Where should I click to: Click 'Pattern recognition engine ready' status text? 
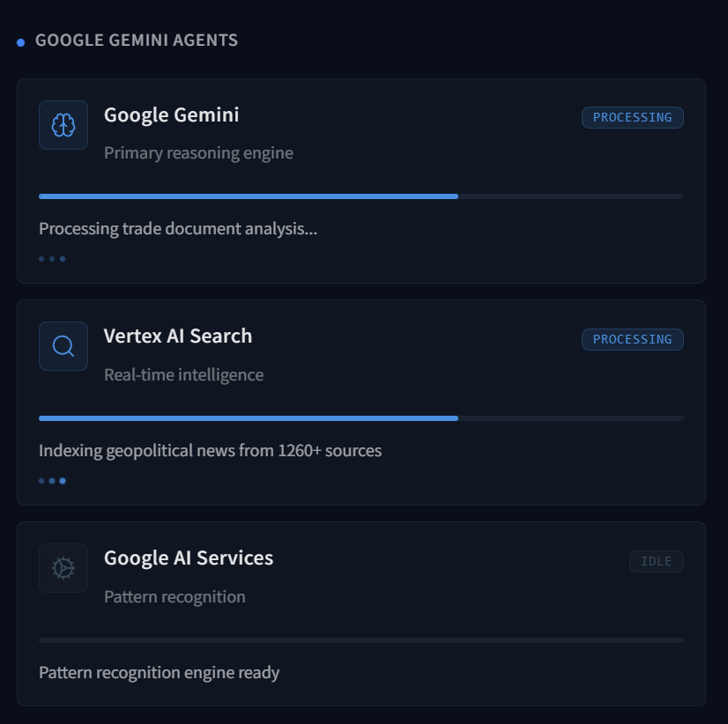[160, 673]
